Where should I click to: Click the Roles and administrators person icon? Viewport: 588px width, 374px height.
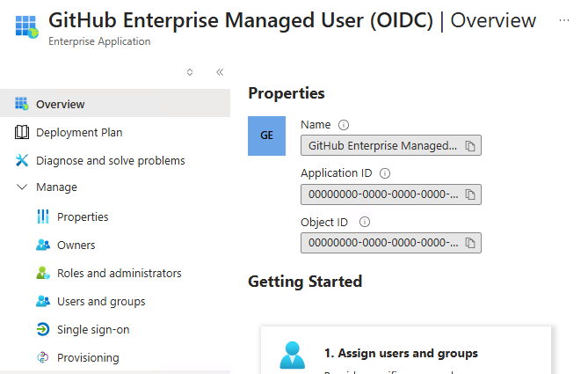click(43, 273)
